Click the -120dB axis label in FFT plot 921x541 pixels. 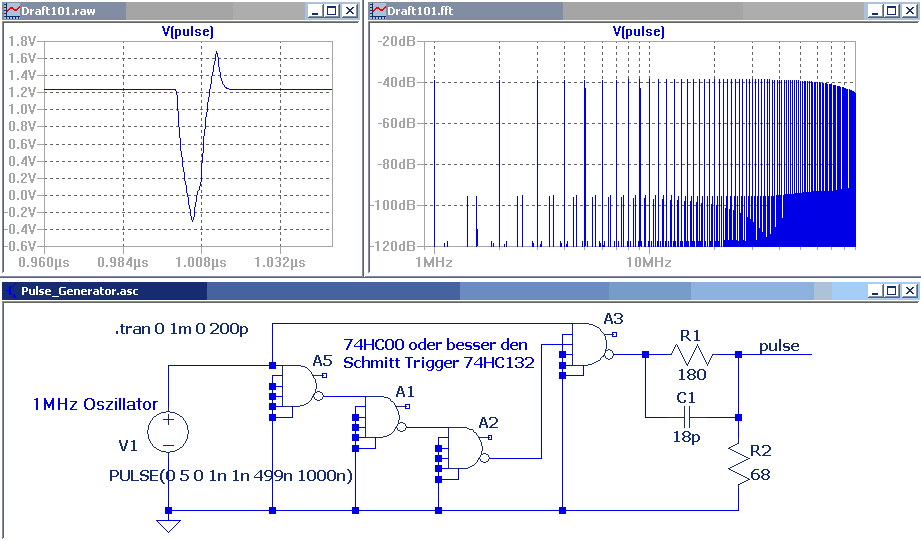point(392,246)
